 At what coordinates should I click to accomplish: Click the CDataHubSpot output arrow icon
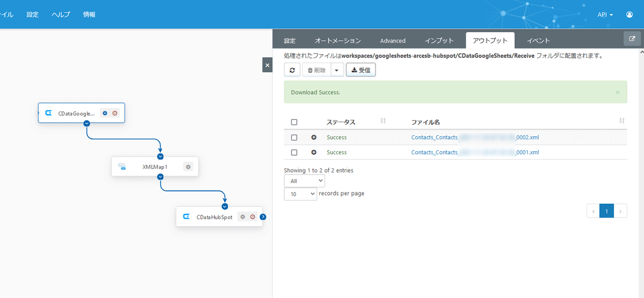pyautogui.click(x=263, y=217)
